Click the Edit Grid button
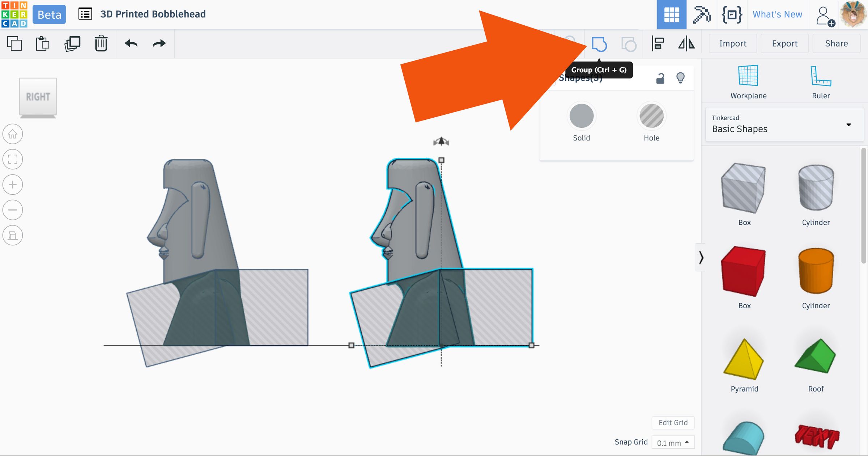 673,422
